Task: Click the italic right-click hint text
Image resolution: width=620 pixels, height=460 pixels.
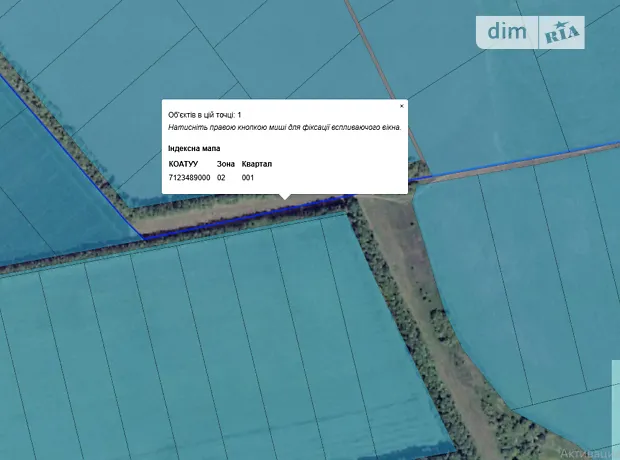Action: (x=284, y=128)
